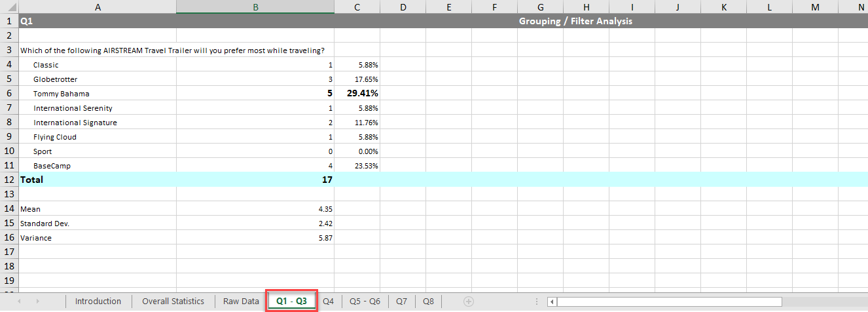Open the Q5 - Q6 sheet tab
The height and width of the screenshot is (312, 868).
365,302
